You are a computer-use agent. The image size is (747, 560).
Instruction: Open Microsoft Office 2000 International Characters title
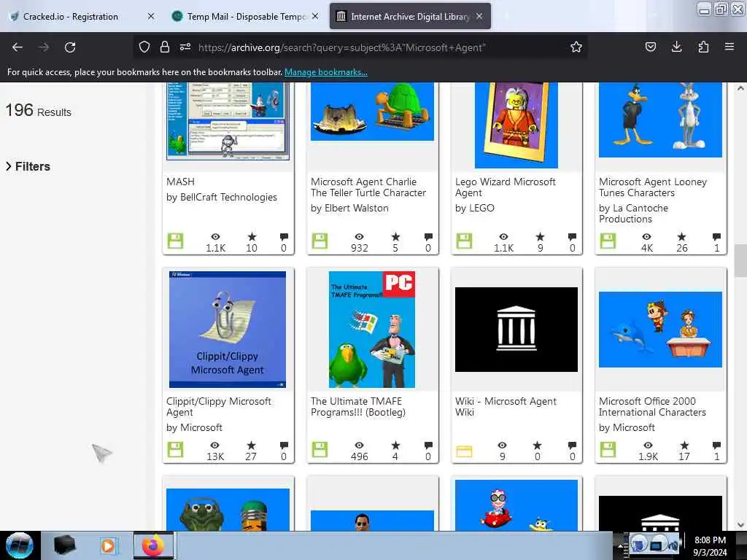[x=652, y=407]
